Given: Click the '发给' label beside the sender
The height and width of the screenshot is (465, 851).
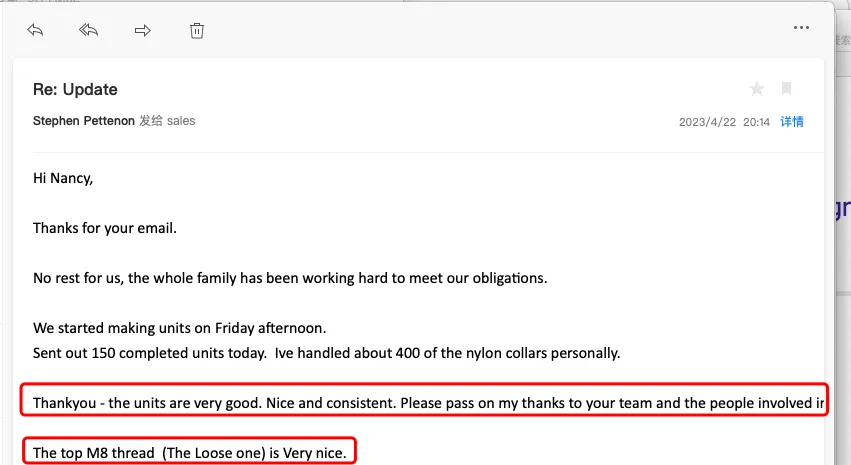Looking at the screenshot, I should [x=150, y=121].
